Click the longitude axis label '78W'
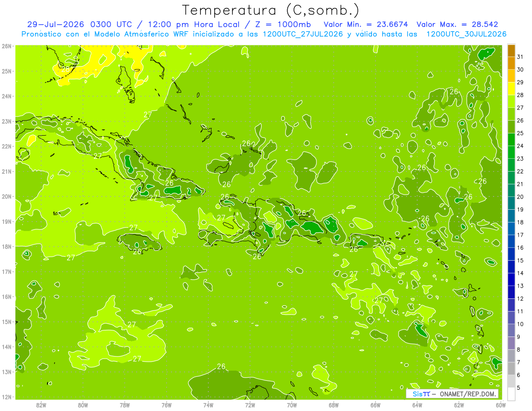Screen dimensions: 532x411 [x=125, y=405]
